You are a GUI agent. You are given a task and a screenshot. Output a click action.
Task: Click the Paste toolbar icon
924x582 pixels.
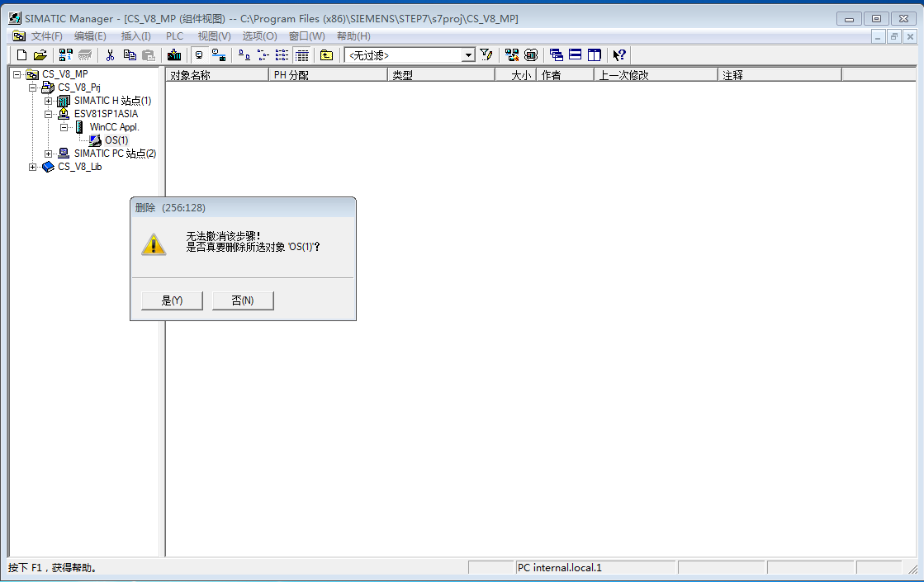pyautogui.click(x=149, y=55)
